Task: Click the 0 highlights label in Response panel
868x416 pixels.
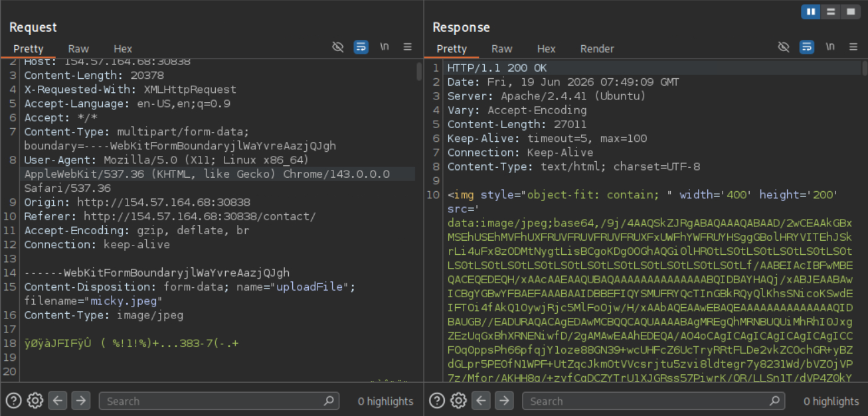Action: point(831,401)
